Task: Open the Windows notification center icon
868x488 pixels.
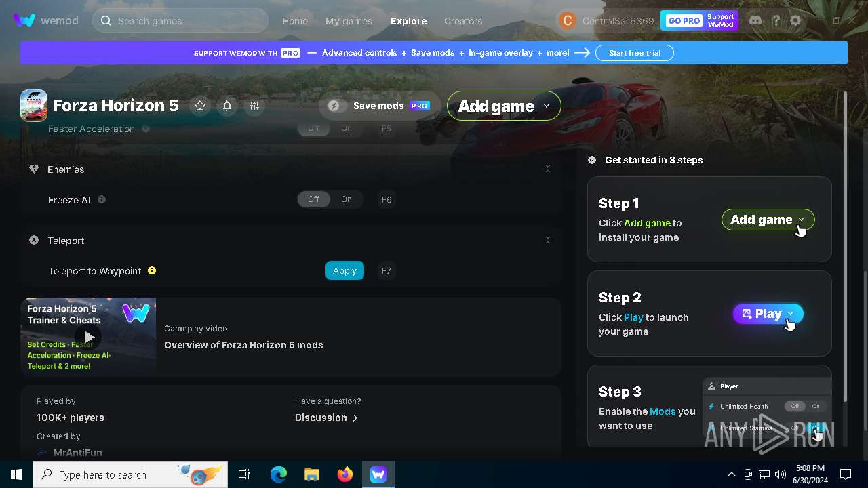Action: 846,474
